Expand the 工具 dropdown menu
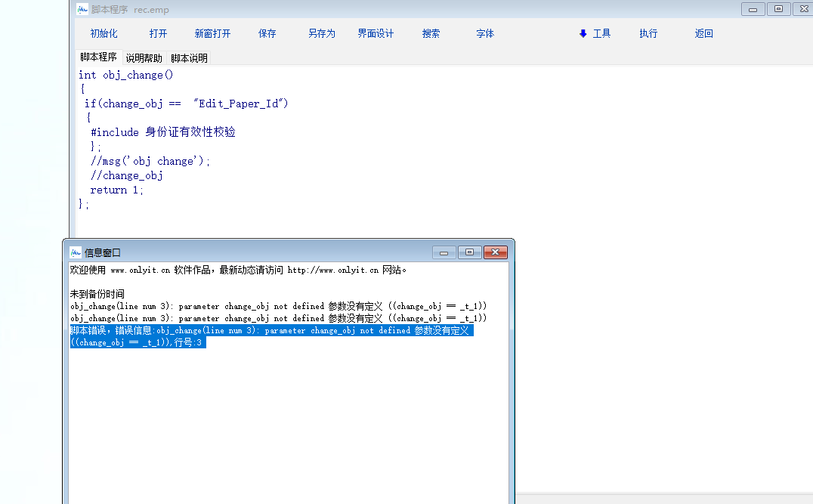 click(x=595, y=33)
